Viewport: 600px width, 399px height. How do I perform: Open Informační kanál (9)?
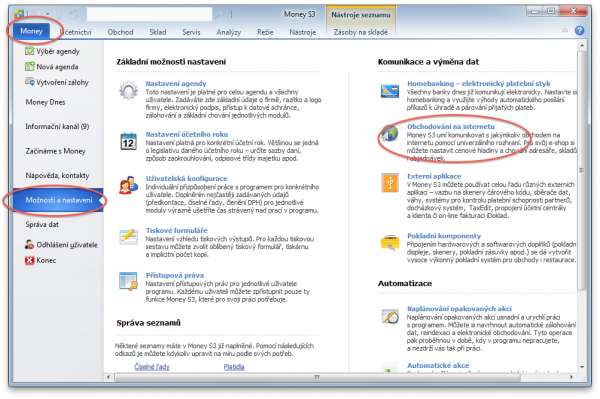click(x=57, y=127)
